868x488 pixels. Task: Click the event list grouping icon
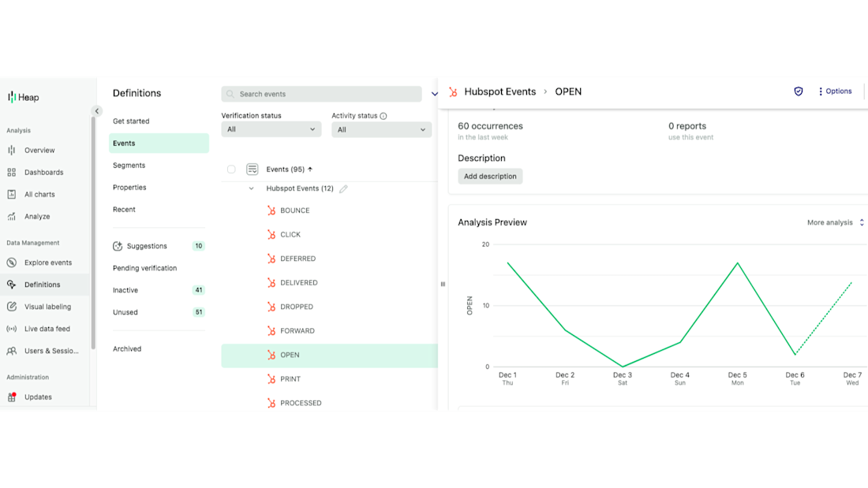pyautogui.click(x=252, y=169)
